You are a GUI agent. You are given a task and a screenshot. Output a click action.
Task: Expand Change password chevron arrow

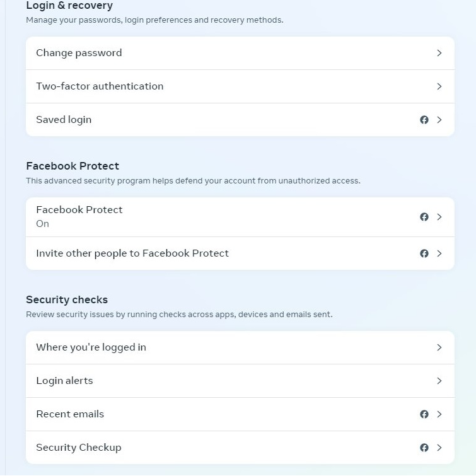[439, 53]
